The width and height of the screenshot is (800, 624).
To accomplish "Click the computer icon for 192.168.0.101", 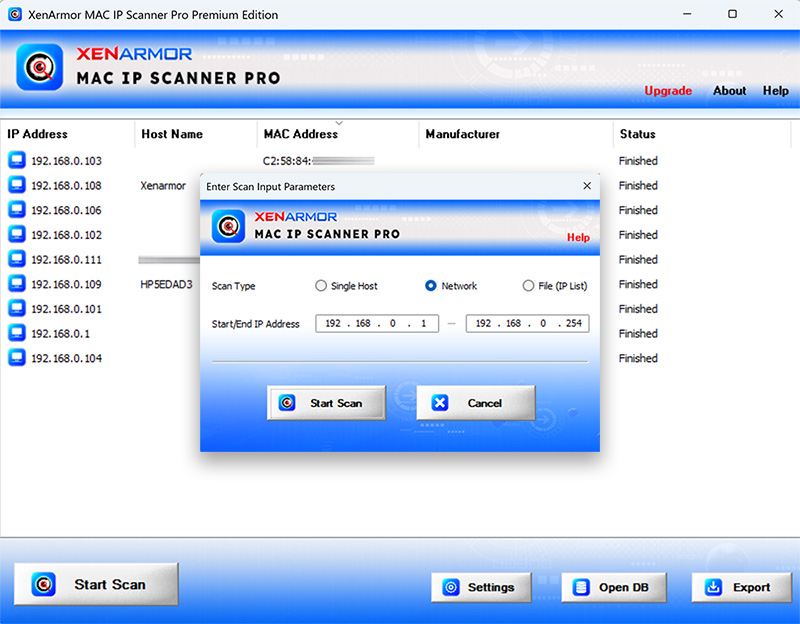I will pyautogui.click(x=17, y=308).
